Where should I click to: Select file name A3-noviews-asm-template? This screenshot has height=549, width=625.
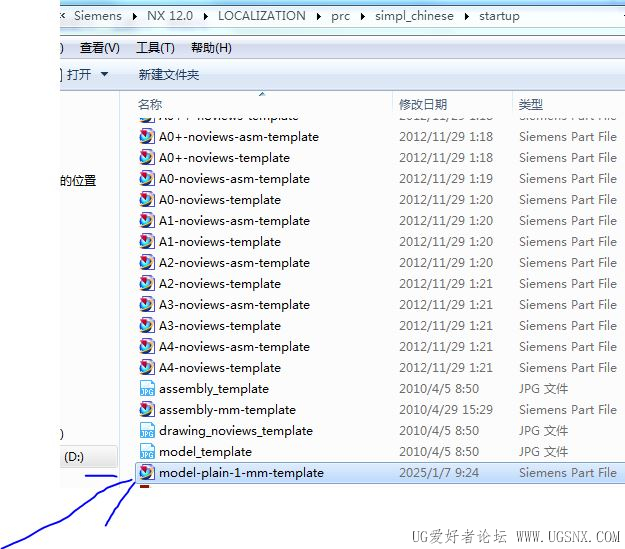pyautogui.click(x=234, y=305)
